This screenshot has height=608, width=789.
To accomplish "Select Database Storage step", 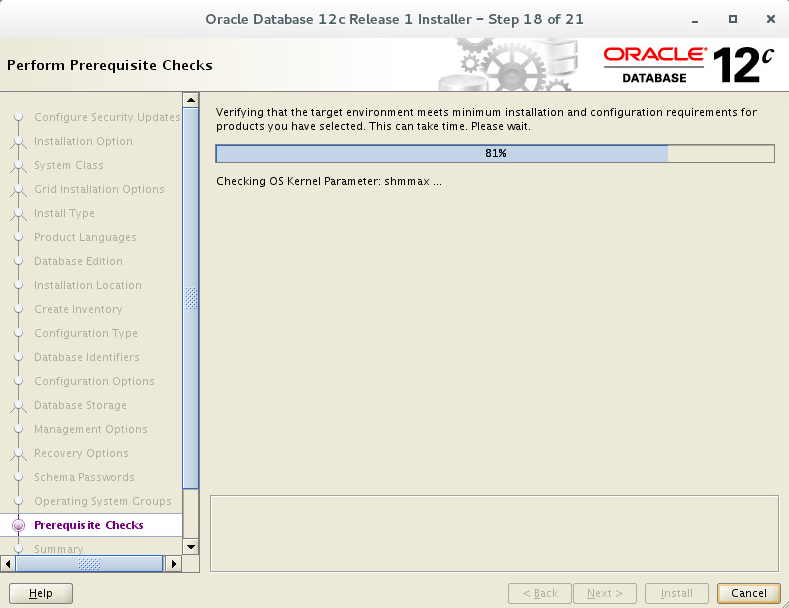I will pyautogui.click(x=81, y=405).
